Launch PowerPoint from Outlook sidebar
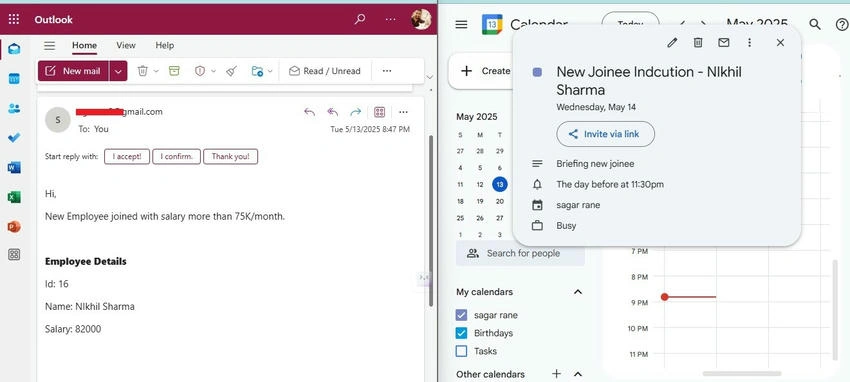 tap(14, 226)
